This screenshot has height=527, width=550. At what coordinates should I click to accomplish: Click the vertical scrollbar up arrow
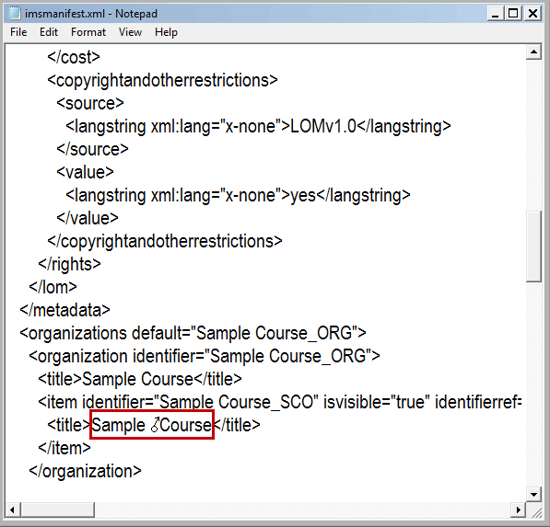tap(534, 52)
